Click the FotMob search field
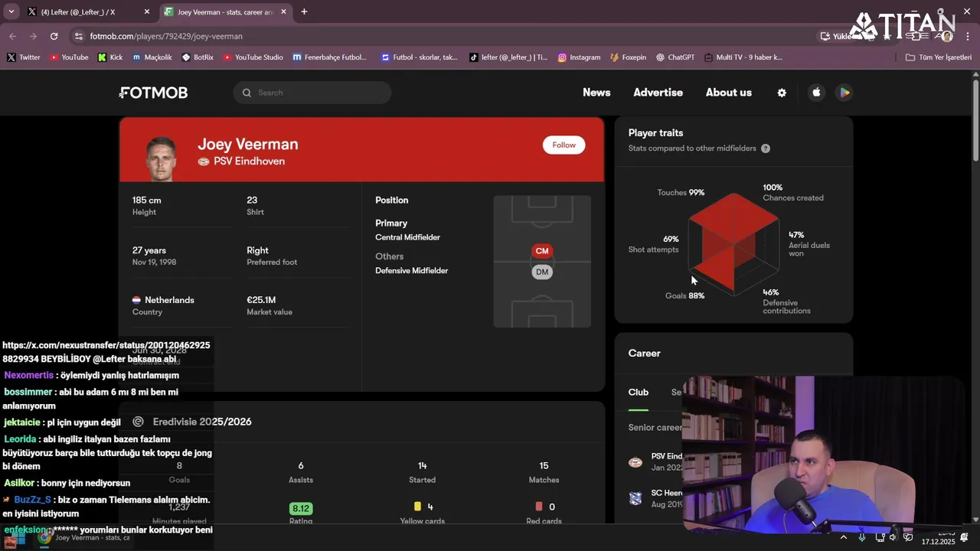The height and width of the screenshot is (551, 980). pos(312,93)
